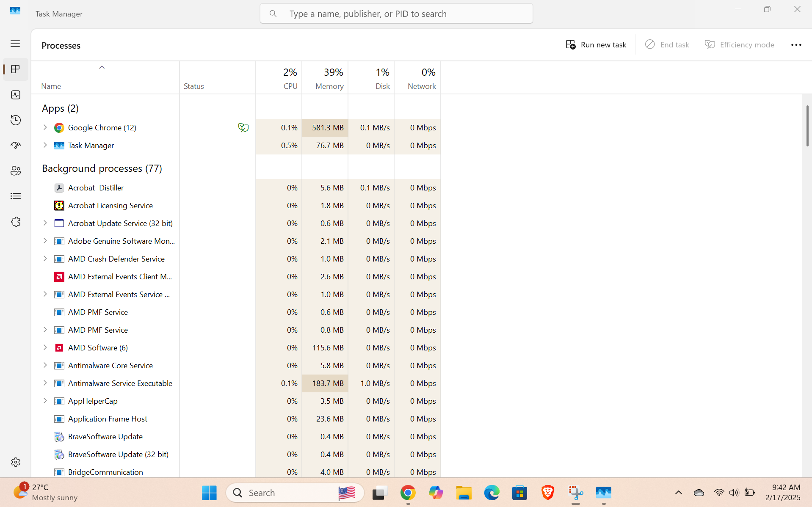The height and width of the screenshot is (507, 812).
Task: Click the vertical scrollbar thumb of process list
Action: [x=807, y=126]
